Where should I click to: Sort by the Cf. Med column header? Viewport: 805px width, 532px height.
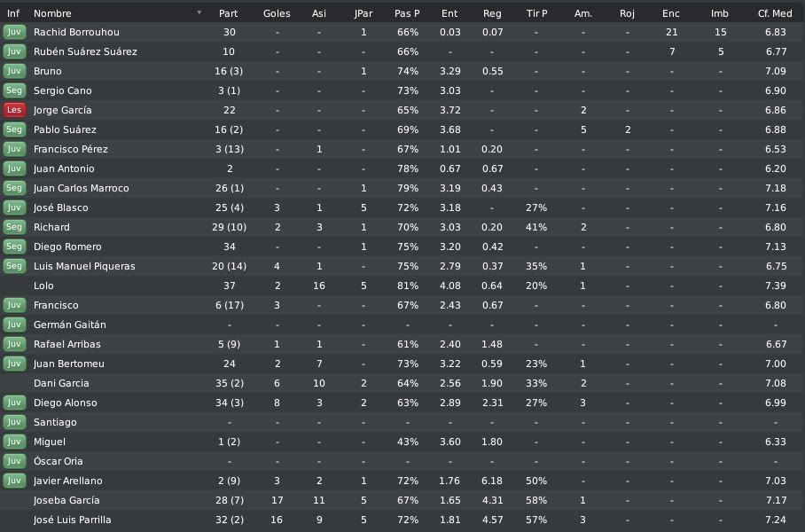tap(775, 13)
